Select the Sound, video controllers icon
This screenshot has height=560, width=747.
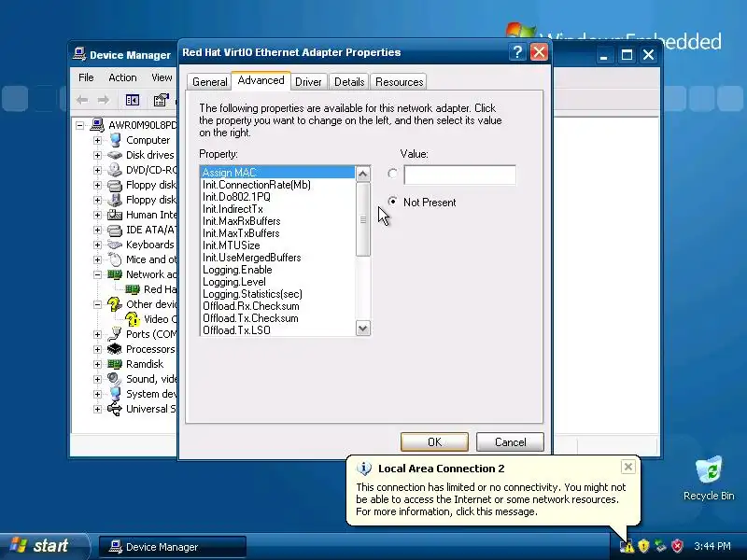coord(115,379)
